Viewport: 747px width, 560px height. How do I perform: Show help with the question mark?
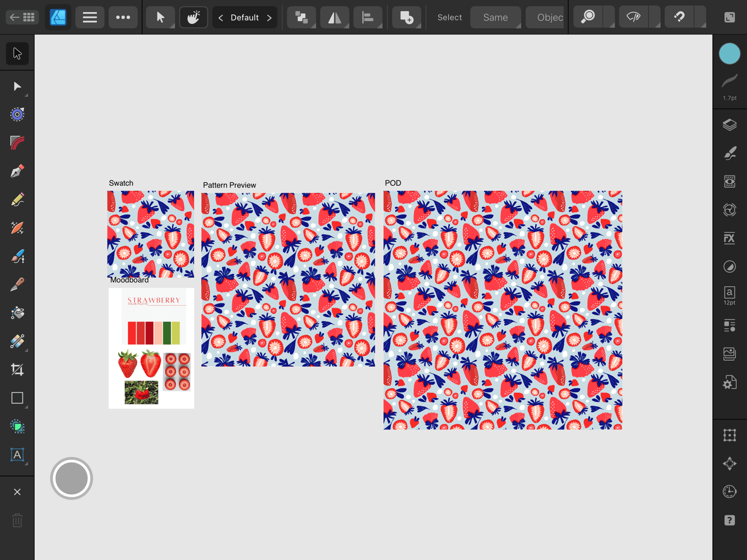point(729,520)
